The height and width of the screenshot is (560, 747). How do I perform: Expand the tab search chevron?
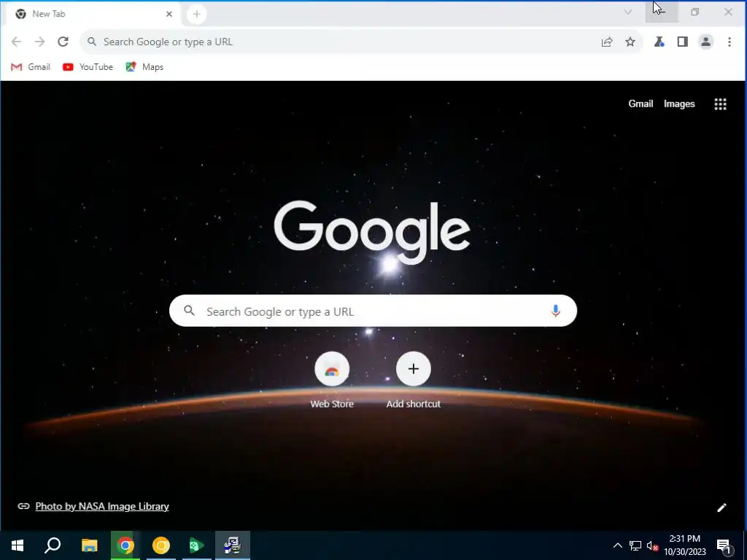pos(627,12)
